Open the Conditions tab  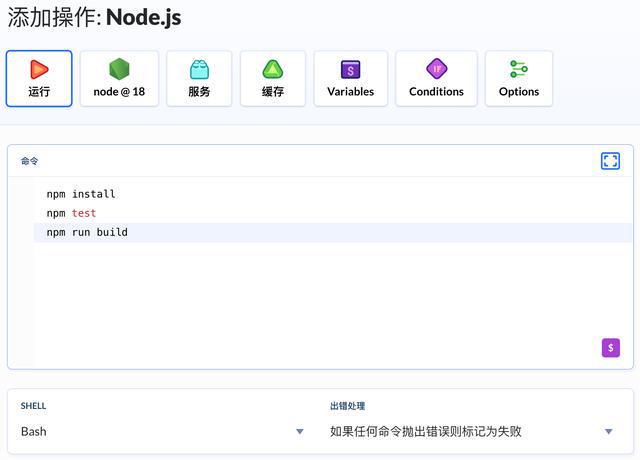pos(436,78)
